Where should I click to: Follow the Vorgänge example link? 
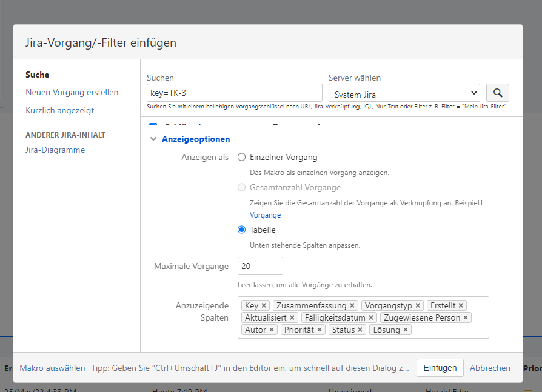[x=265, y=215]
